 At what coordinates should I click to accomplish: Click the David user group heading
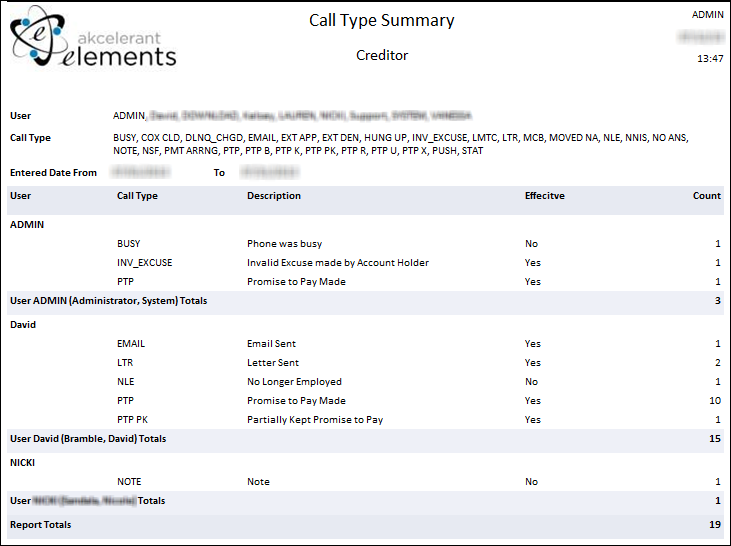pyautogui.click(x=23, y=325)
